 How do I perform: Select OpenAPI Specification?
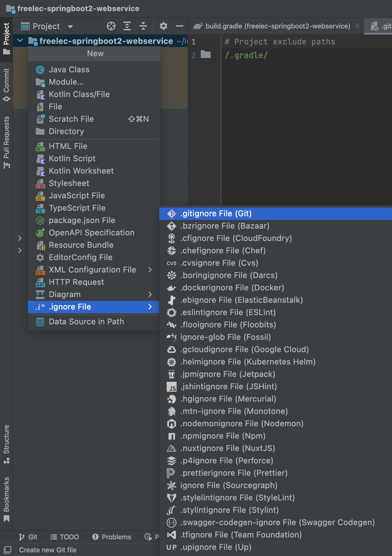94,233
